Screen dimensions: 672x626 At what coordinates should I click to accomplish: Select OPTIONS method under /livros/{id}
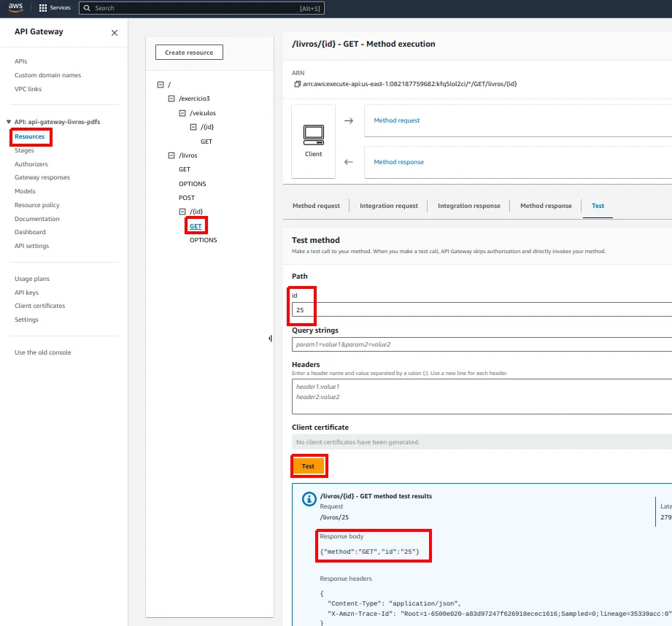tap(203, 240)
